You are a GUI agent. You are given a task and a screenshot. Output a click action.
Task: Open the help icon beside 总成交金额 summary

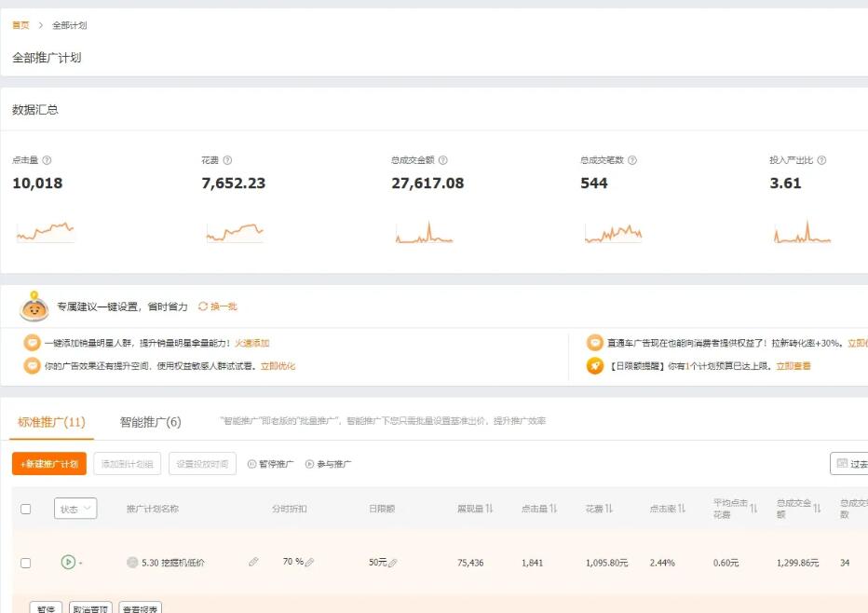443,160
